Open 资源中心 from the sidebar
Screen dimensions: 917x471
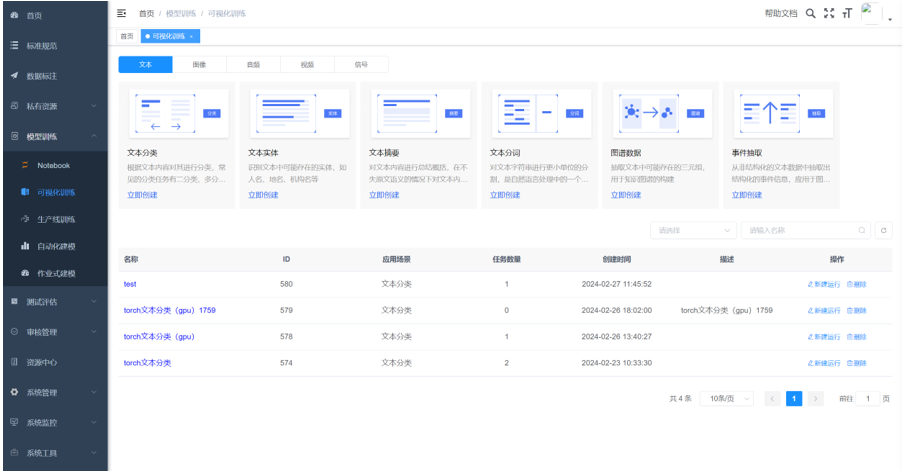pos(42,362)
